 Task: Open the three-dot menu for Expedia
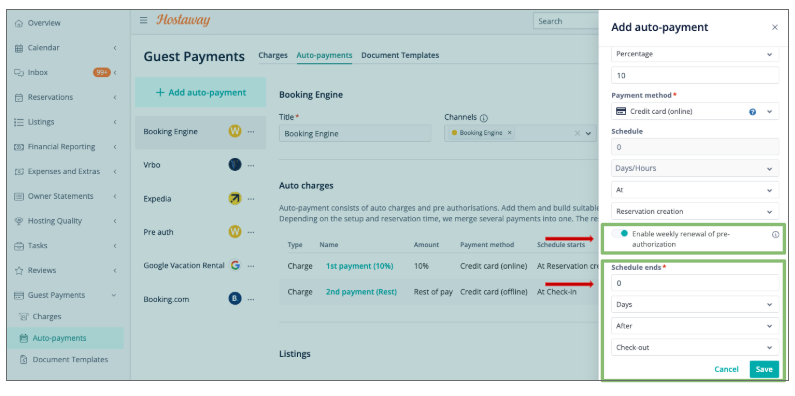(x=251, y=199)
